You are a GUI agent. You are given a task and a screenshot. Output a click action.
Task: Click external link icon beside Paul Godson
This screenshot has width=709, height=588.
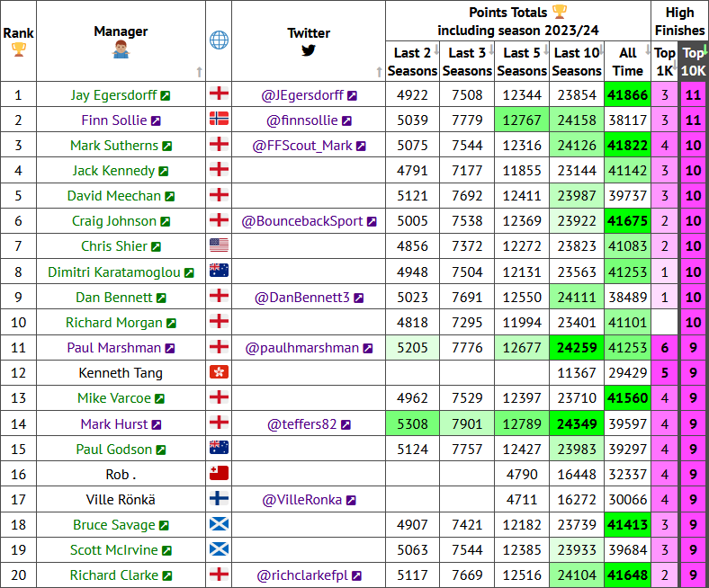[160, 450]
